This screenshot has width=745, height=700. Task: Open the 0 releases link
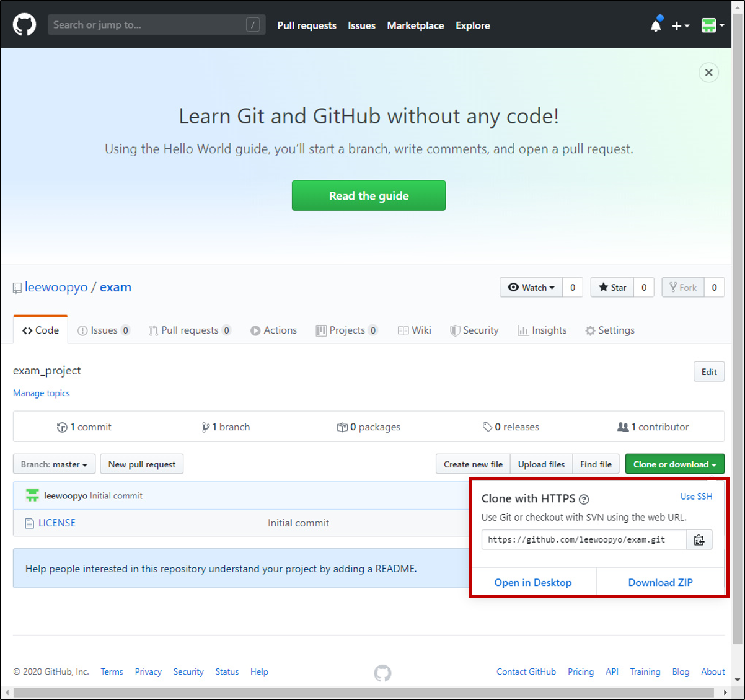click(511, 427)
